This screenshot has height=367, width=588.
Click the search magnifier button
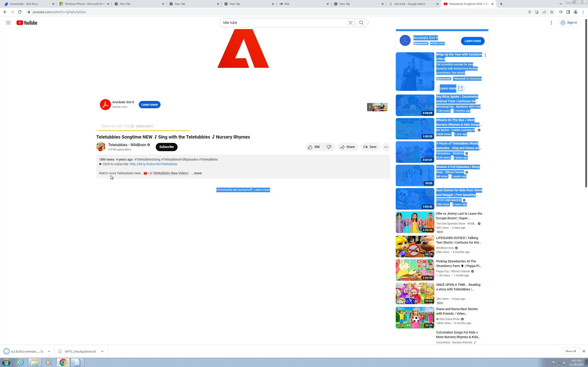click(x=361, y=22)
